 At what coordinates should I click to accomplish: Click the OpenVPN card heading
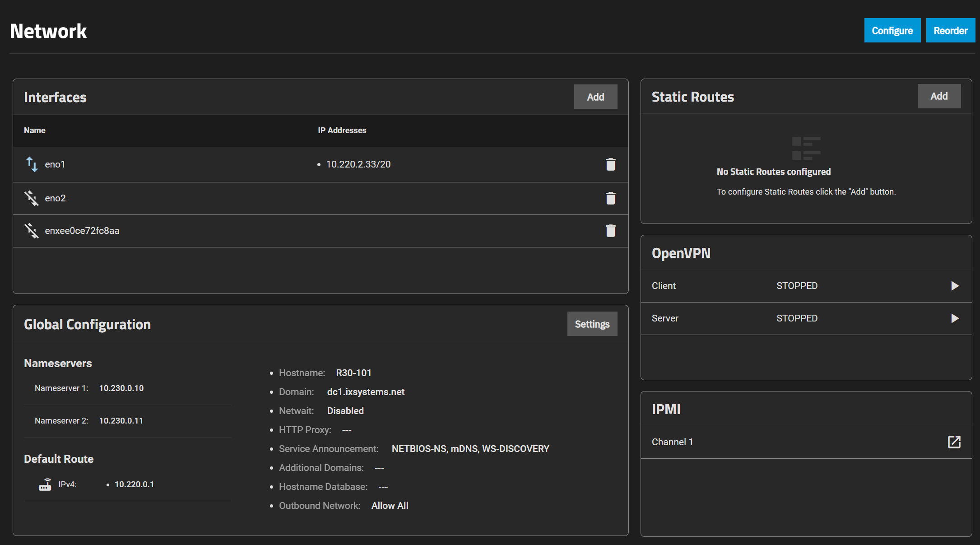point(681,253)
